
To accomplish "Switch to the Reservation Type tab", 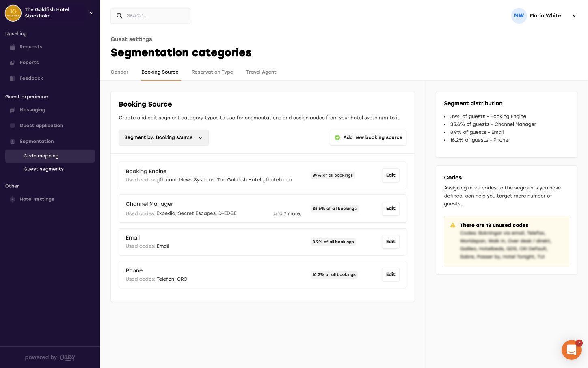I will click(212, 72).
